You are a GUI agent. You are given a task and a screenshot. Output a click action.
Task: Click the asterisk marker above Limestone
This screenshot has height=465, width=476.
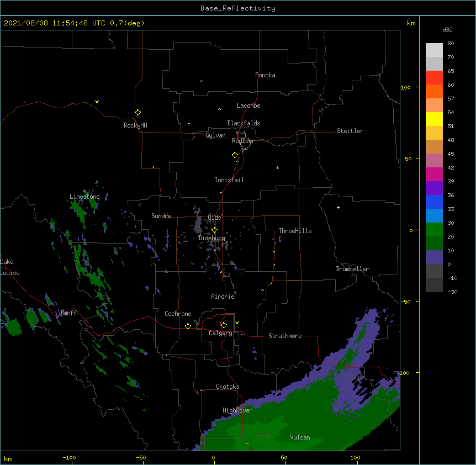(84, 191)
